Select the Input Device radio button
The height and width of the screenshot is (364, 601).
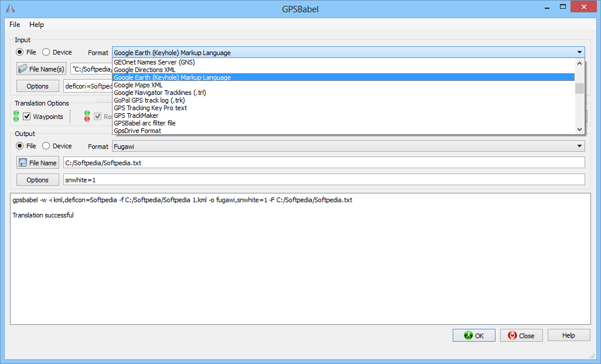tap(46, 52)
